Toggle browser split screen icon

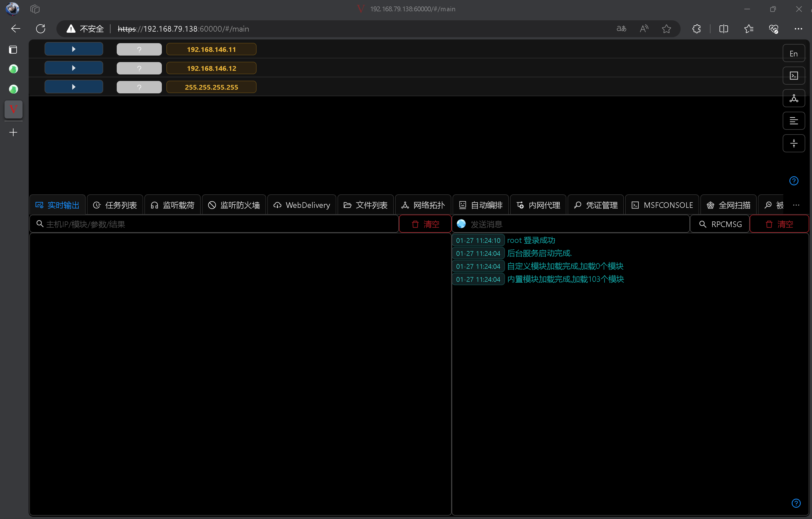(x=723, y=29)
